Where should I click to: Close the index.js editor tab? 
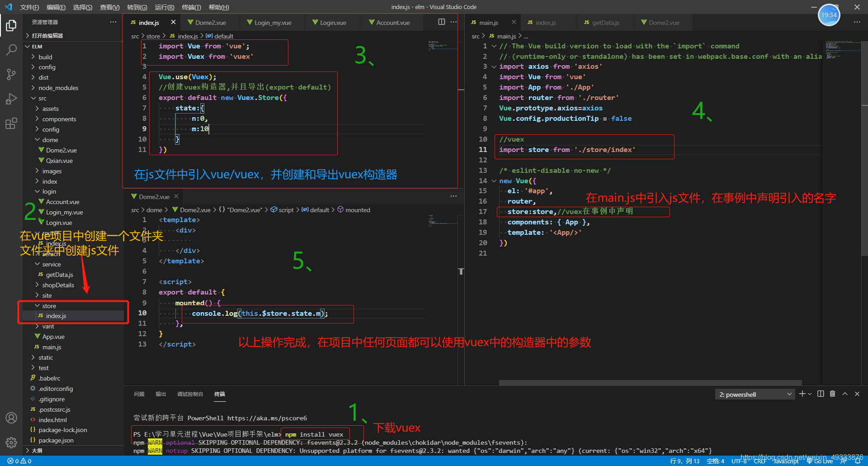tap(173, 22)
